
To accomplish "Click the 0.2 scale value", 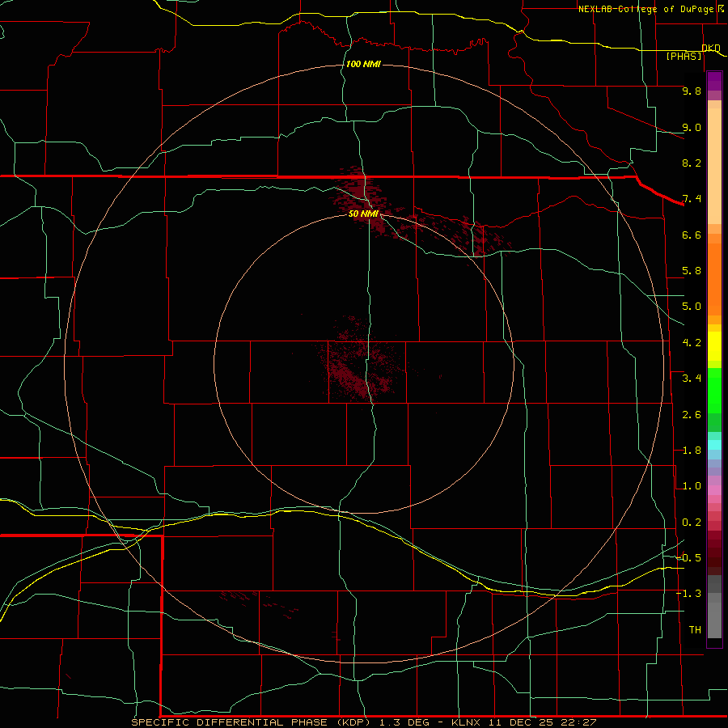I will [x=692, y=523].
